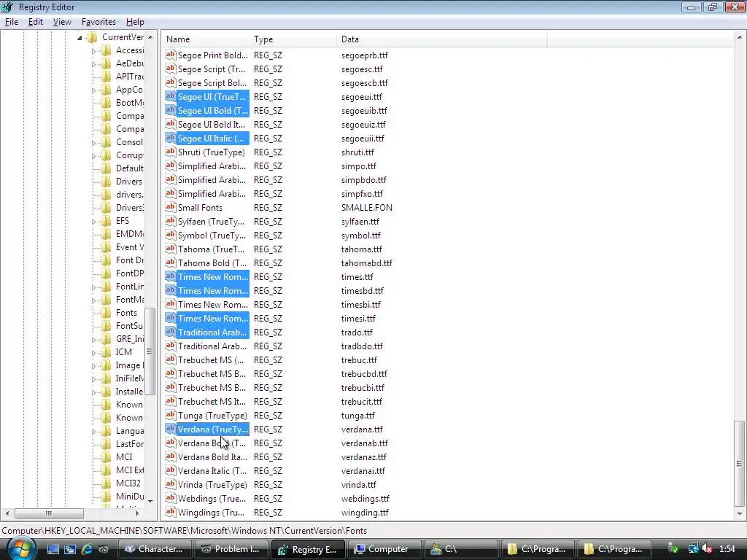
Task: Select the FontDPI folder icon in tree
Action: coord(107,273)
